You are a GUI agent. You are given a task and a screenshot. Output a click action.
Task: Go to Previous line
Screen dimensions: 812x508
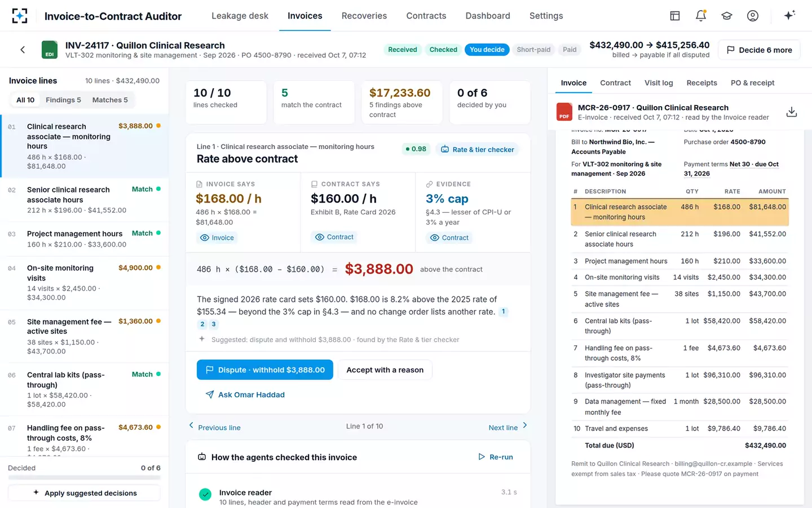[215, 427]
